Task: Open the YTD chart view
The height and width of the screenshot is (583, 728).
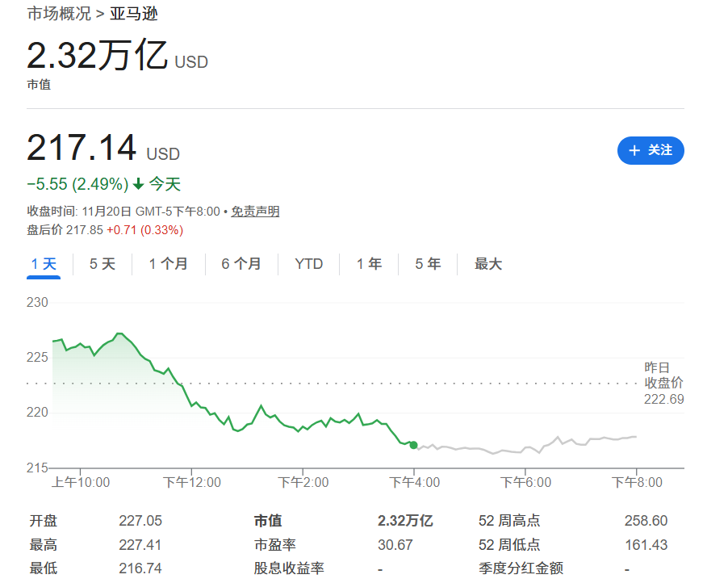Action: click(308, 264)
